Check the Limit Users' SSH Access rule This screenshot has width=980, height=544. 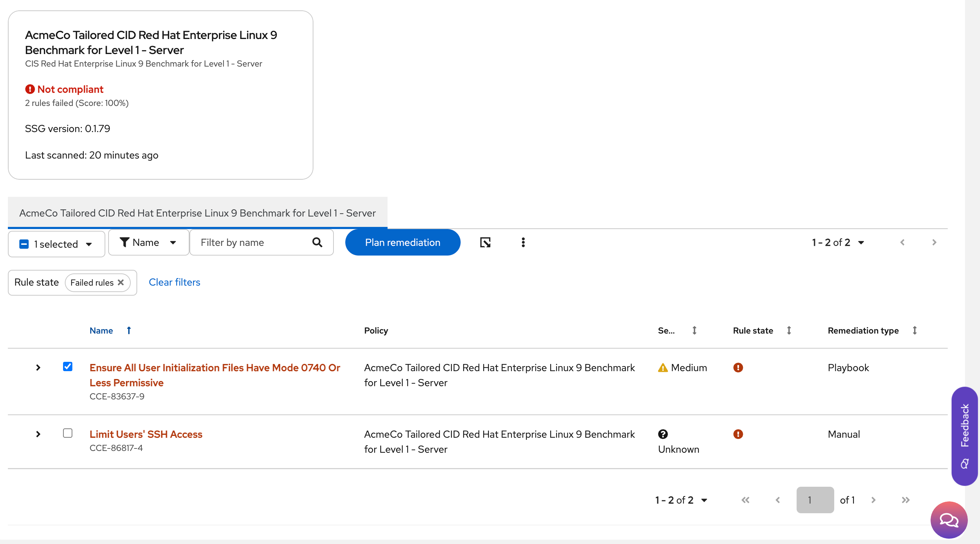68,433
